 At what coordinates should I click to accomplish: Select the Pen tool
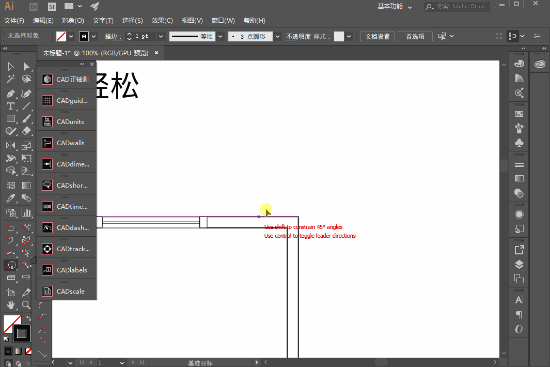point(11,93)
